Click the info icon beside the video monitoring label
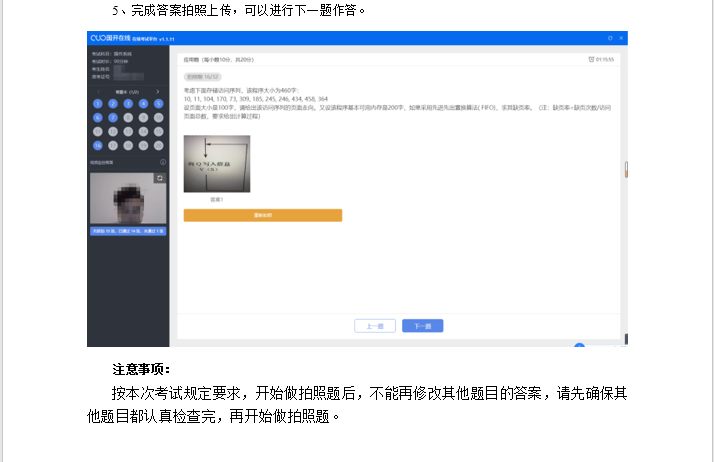Image resolution: width=714 pixels, height=462 pixels. coord(163,162)
